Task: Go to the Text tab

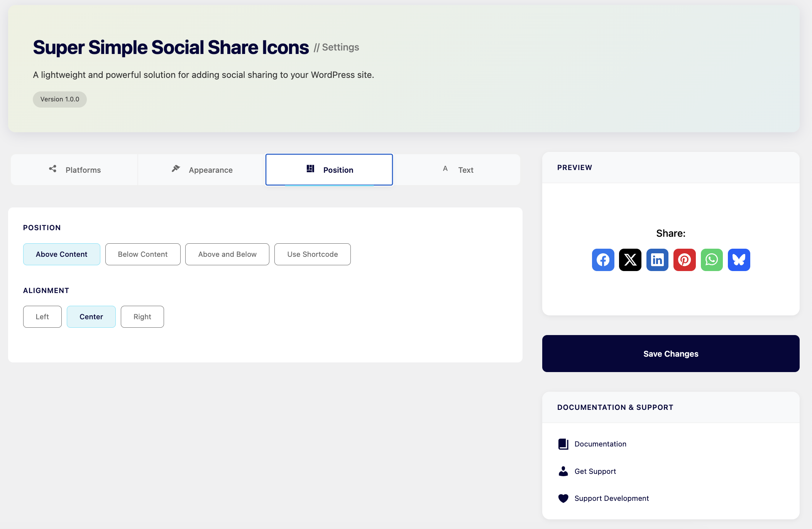Action: [x=457, y=170]
